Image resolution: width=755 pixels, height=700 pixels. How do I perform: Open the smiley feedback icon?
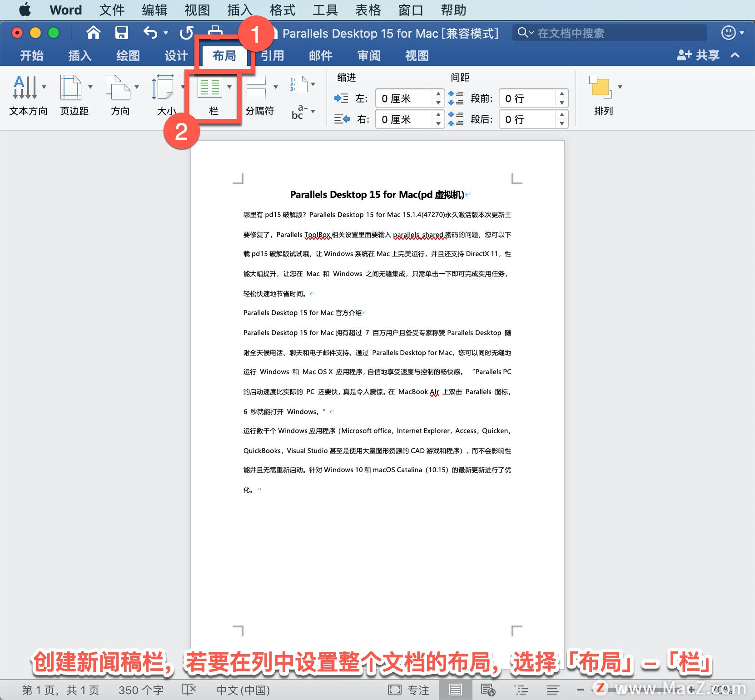point(728,33)
